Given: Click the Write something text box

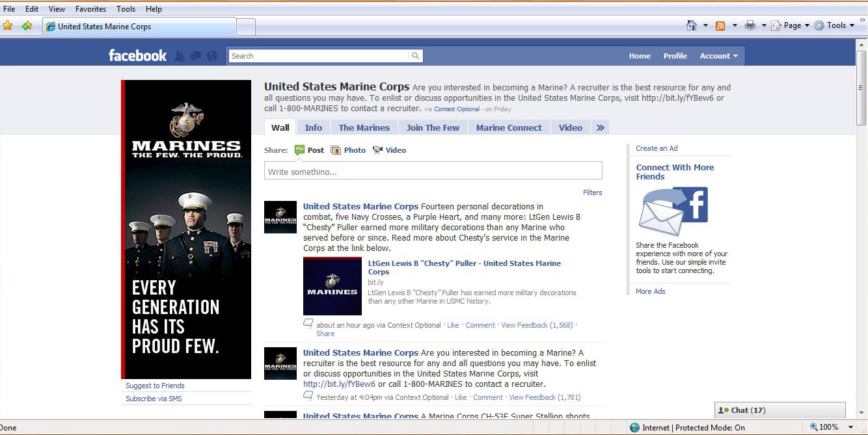Looking at the screenshot, I should coord(433,171).
